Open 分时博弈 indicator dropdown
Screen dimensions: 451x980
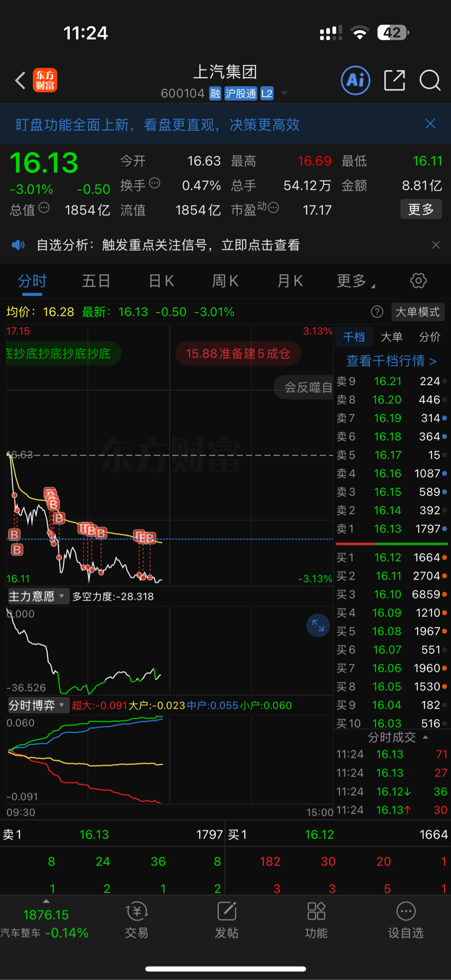click(x=38, y=705)
